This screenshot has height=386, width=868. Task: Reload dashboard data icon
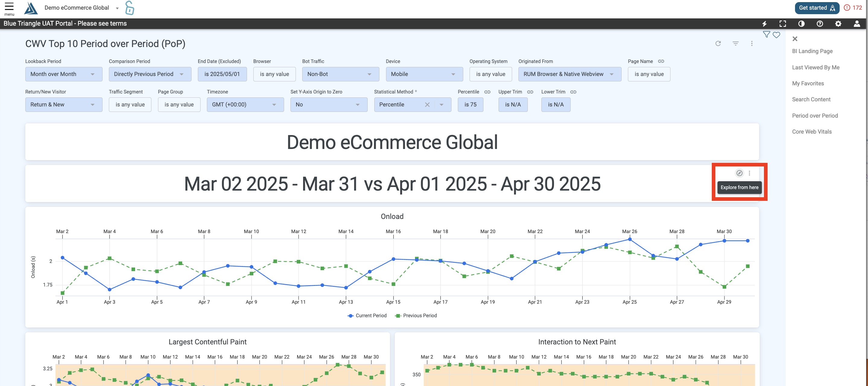(718, 43)
